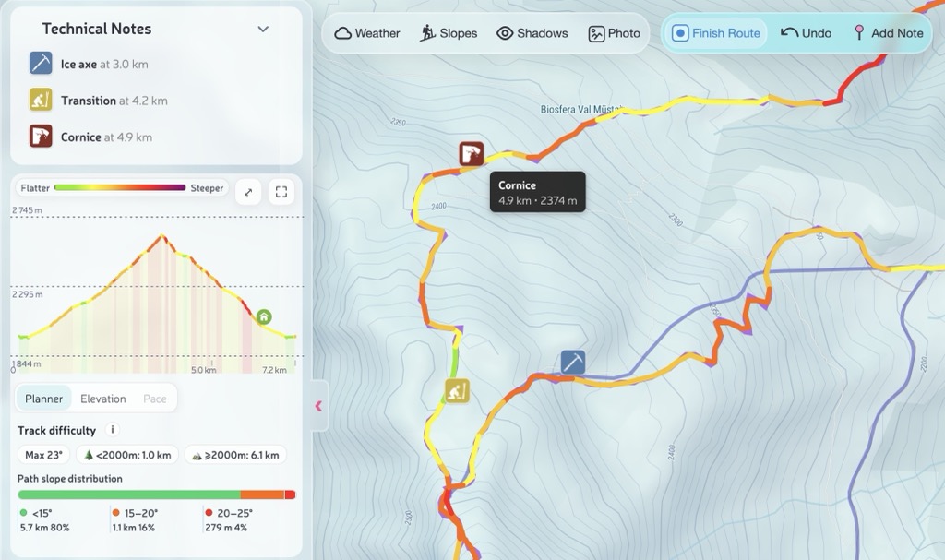Toggle the Slopes overlay
Screen dimensions: 945x560
(449, 33)
